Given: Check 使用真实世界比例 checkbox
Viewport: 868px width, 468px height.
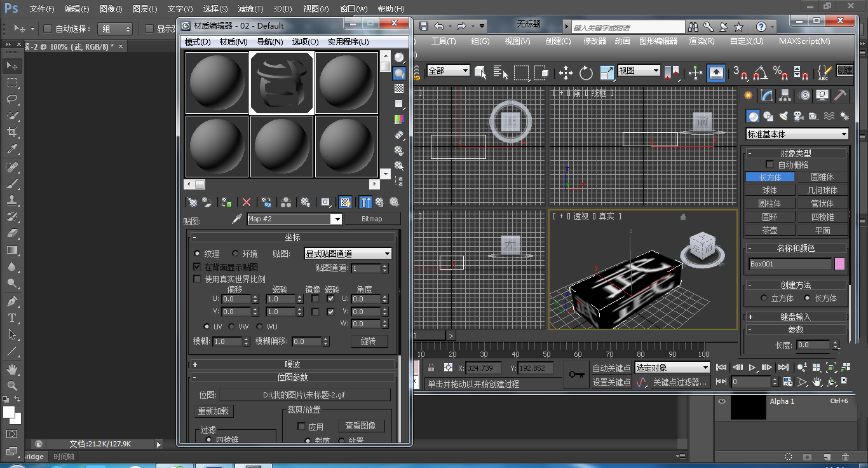Looking at the screenshot, I should pos(197,279).
